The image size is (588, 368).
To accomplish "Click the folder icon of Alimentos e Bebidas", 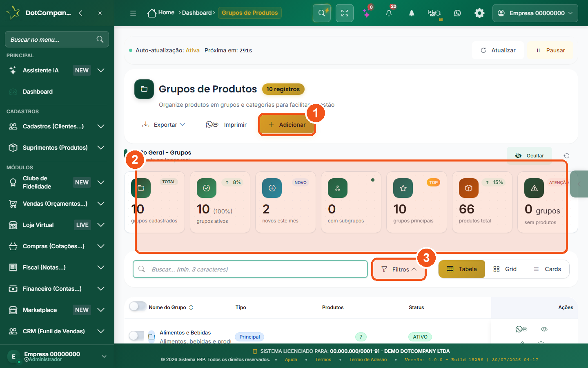I will [x=151, y=337].
